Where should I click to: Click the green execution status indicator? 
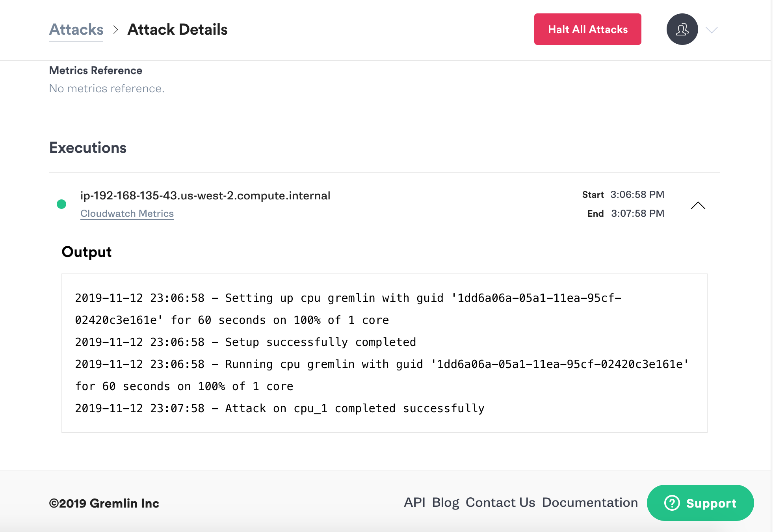point(61,204)
